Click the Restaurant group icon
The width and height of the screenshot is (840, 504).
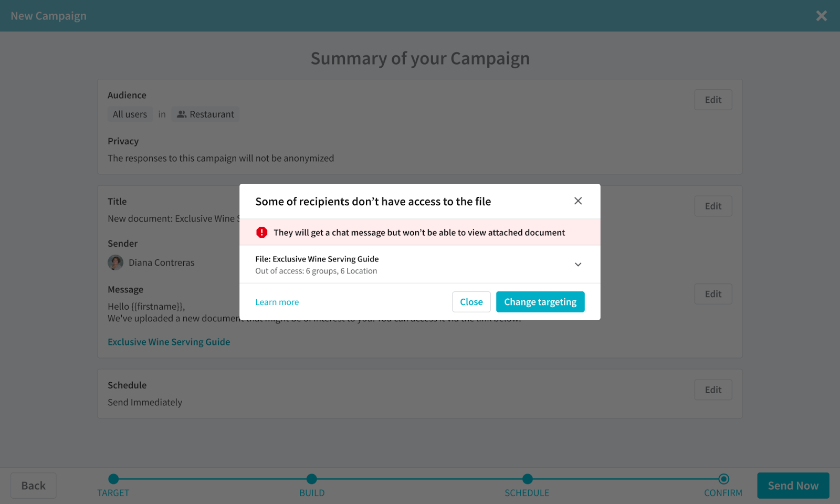click(x=182, y=114)
